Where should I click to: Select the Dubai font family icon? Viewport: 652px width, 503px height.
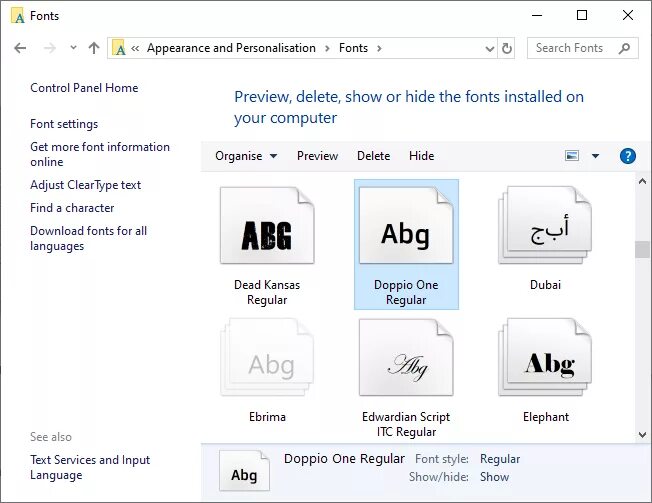coord(545,225)
